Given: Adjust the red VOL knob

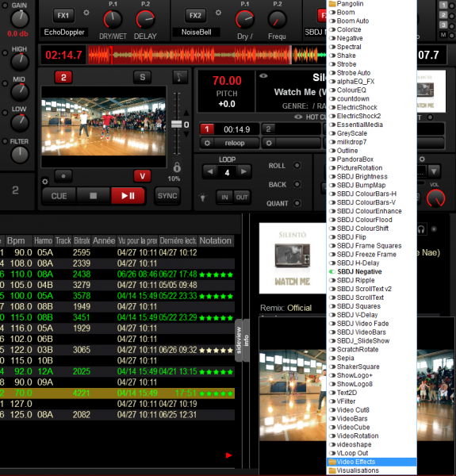Looking at the screenshot, I should click(435, 198).
